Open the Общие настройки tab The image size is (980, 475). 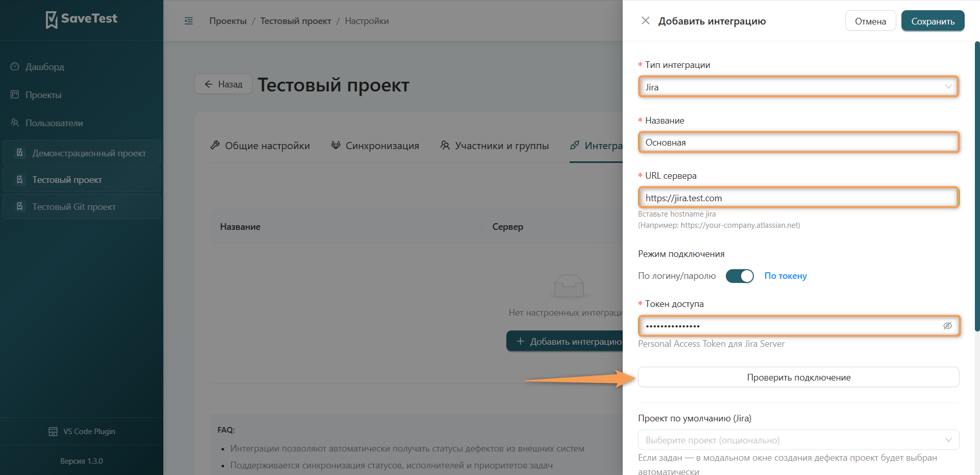click(260, 146)
